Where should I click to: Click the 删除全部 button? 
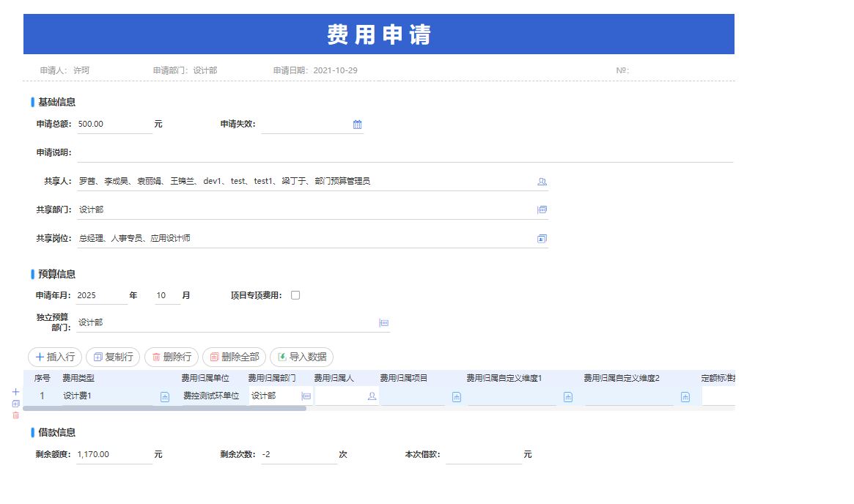coord(234,357)
